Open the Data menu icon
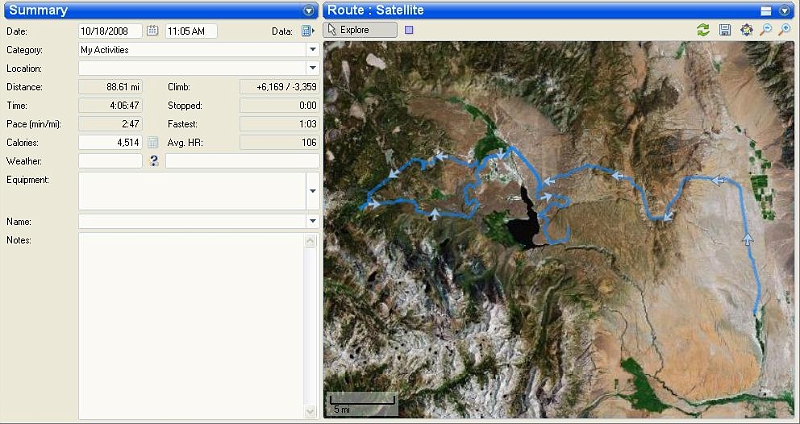Screen dimensions: 800x424 [x=307, y=31]
